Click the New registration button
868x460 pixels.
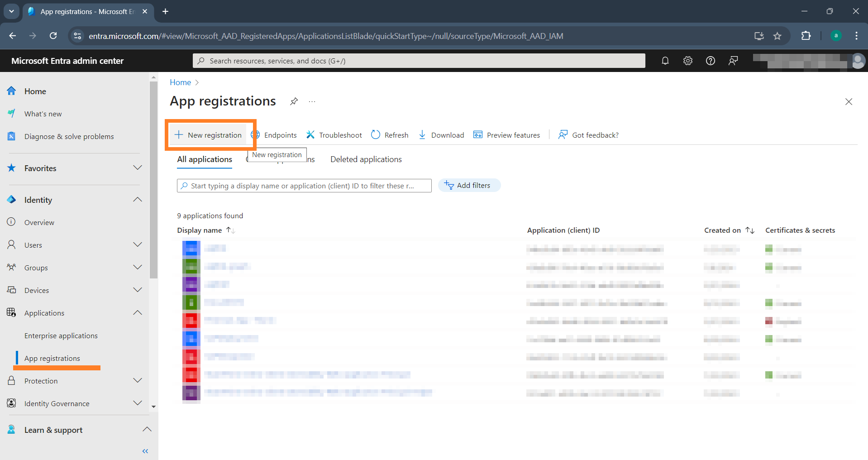tap(208, 135)
